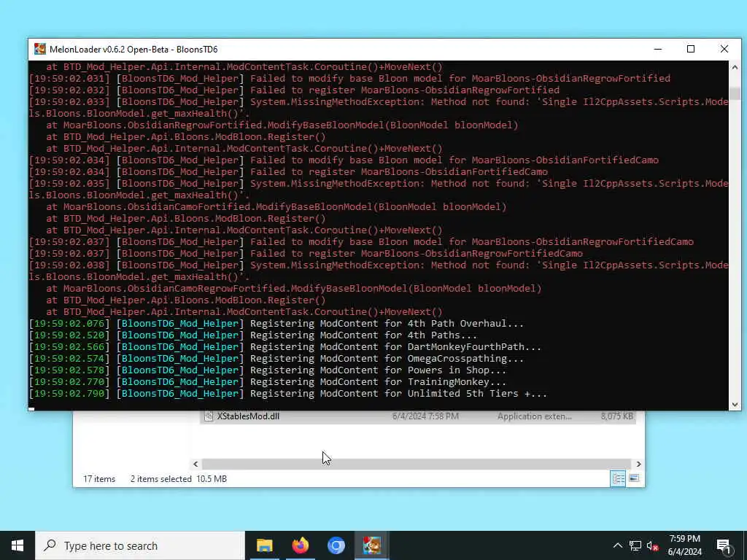Click the '4th Path Overhaul' log line
This screenshot has width=747, height=560.
[276, 323]
